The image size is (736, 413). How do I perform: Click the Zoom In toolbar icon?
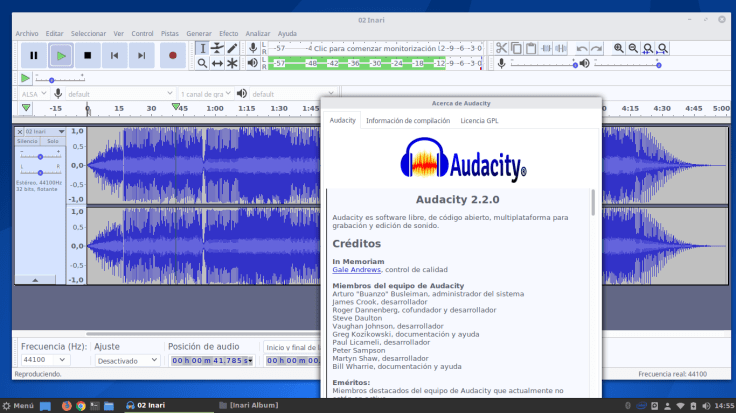[619, 48]
